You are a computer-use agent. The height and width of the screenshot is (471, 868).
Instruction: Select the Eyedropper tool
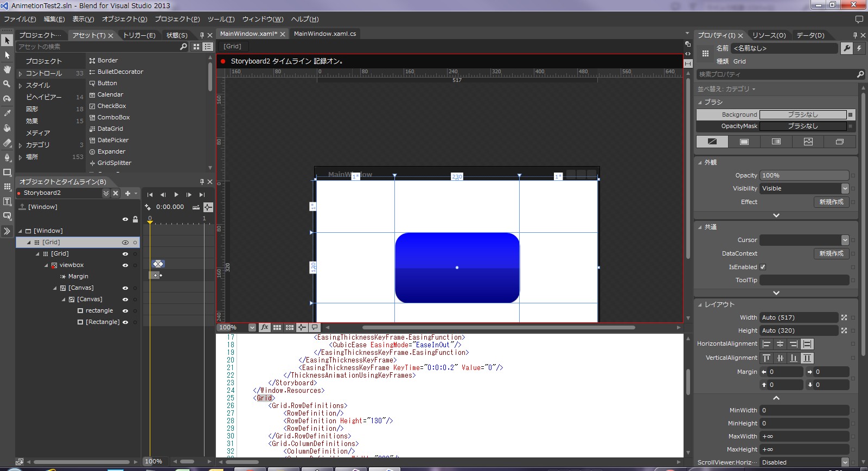[7, 113]
